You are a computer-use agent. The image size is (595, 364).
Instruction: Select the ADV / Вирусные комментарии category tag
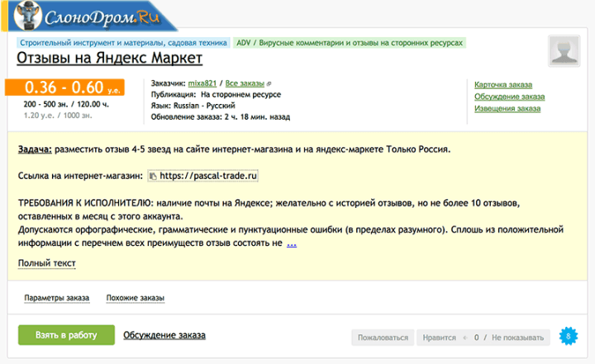coord(350,43)
